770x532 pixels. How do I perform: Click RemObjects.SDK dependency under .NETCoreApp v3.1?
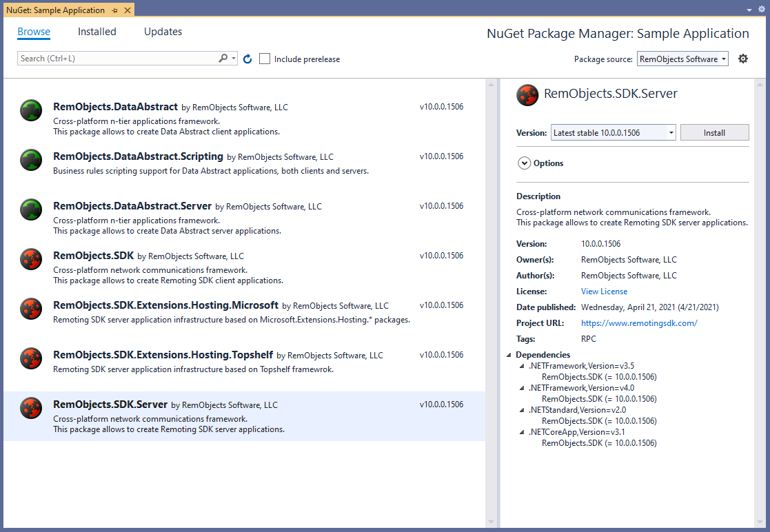pyautogui.click(x=599, y=443)
